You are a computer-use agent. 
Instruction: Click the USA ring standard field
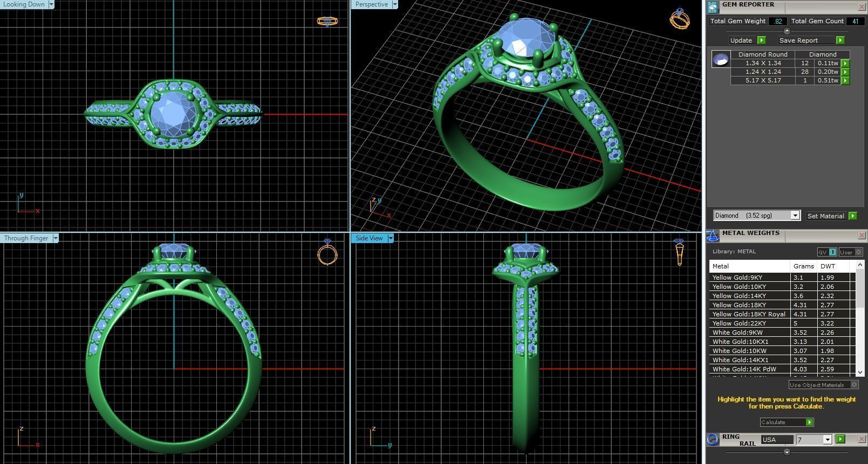(x=777, y=440)
